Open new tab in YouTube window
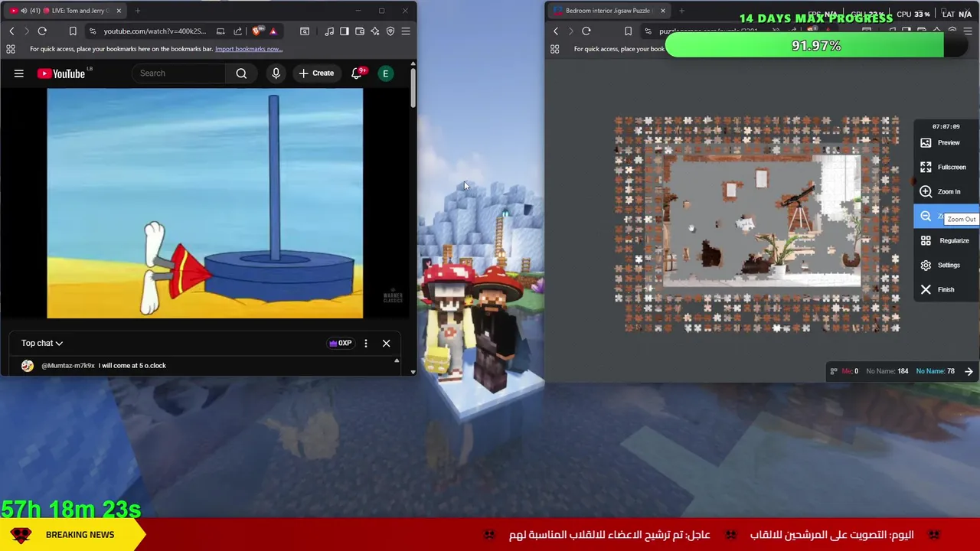Image resolution: width=980 pixels, height=551 pixels. [138, 11]
